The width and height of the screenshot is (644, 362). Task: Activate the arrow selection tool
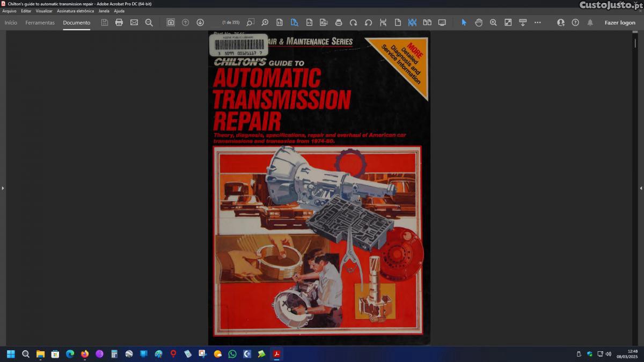[x=464, y=23]
